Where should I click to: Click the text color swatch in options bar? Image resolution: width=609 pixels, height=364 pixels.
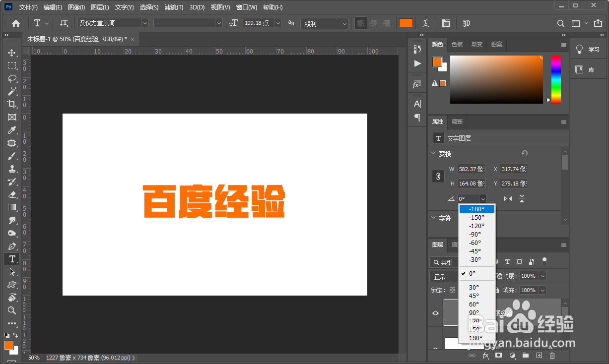[x=406, y=23]
